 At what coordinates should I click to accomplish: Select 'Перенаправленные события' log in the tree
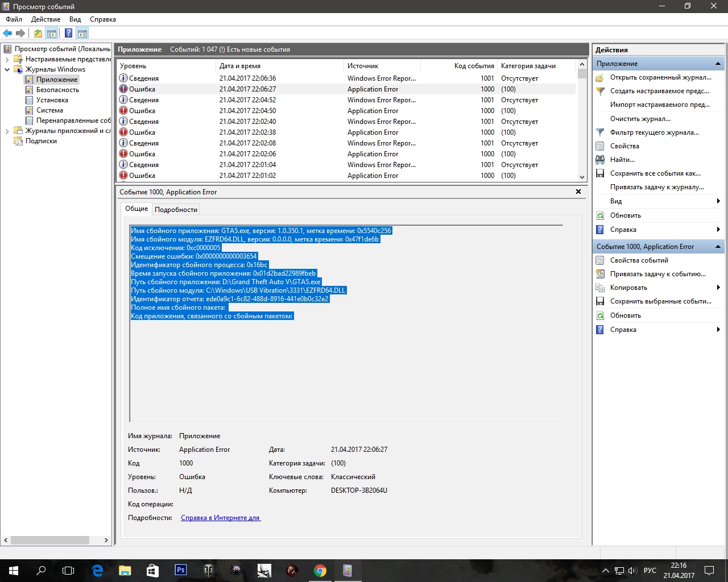point(73,120)
